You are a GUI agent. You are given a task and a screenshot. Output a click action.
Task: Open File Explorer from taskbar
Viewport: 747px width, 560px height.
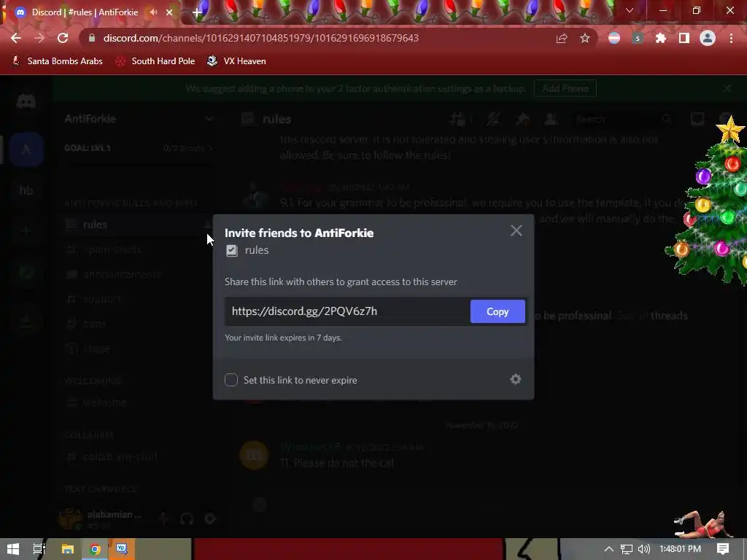coord(68,549)
